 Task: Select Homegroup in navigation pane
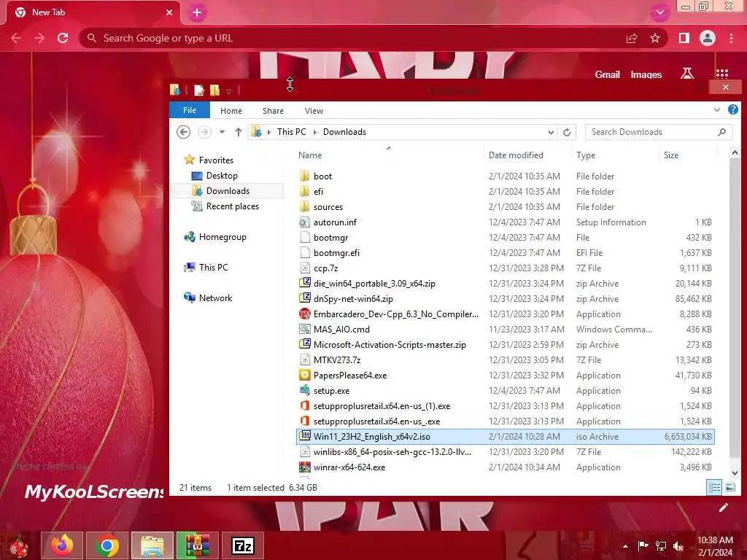(222, 237)
